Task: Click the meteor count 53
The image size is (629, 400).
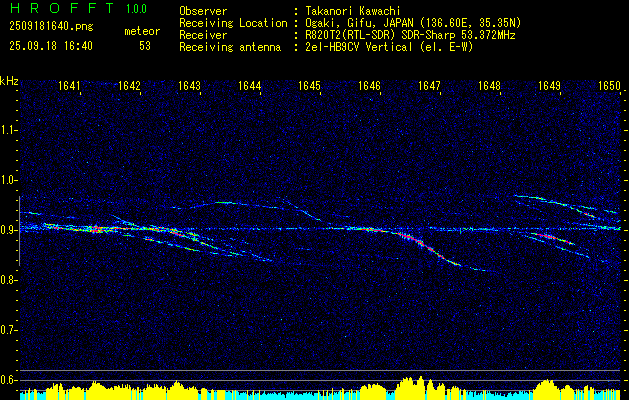Action: tap(145, 46)
